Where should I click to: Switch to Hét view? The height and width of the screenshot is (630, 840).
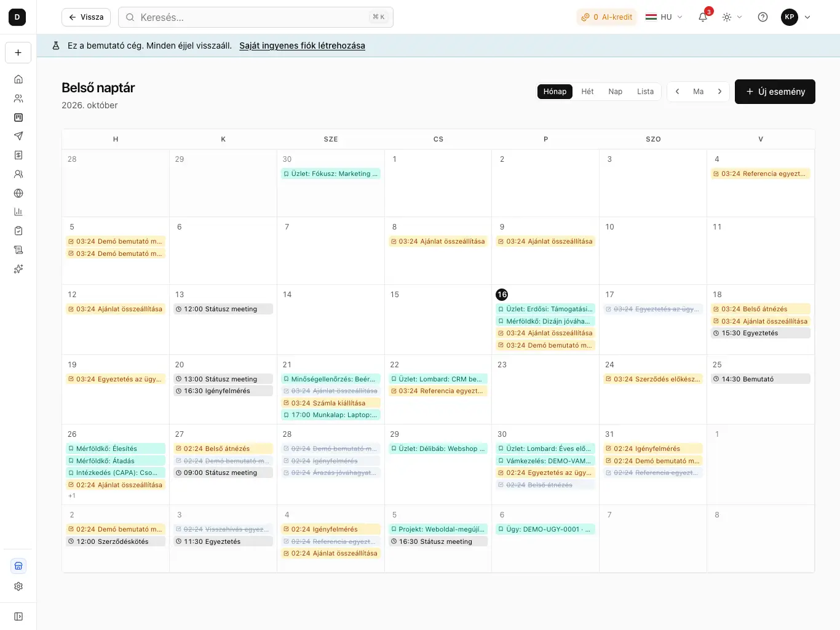[588, 92]
